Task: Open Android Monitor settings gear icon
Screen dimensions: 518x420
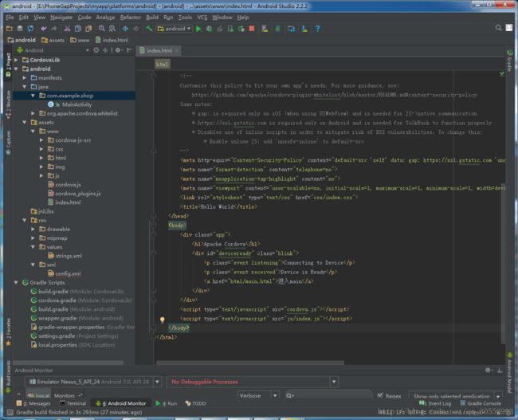Action: point(488,370)
